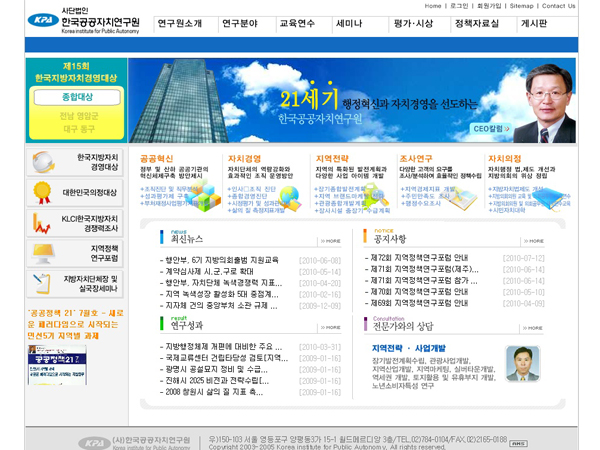Screen dimensions: 600x450
Task: Open the 연구원소개 menu
Action: tap(180, 23)
